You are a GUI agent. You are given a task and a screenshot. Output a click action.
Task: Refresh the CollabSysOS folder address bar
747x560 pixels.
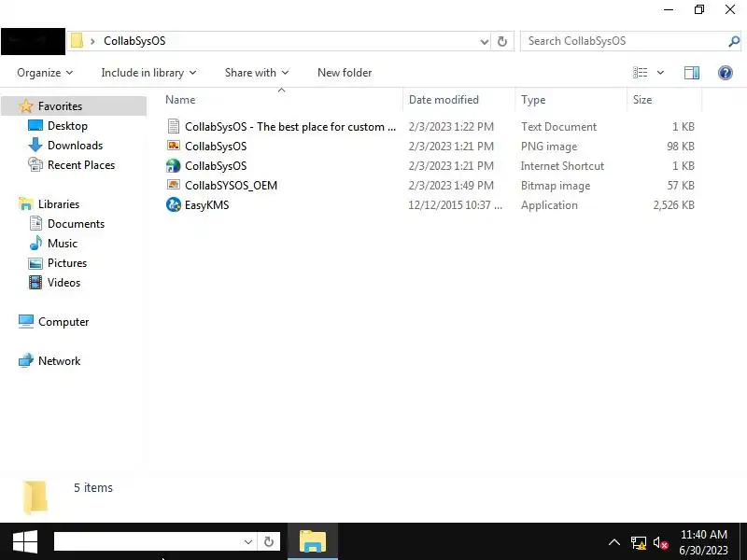(502, 41)
